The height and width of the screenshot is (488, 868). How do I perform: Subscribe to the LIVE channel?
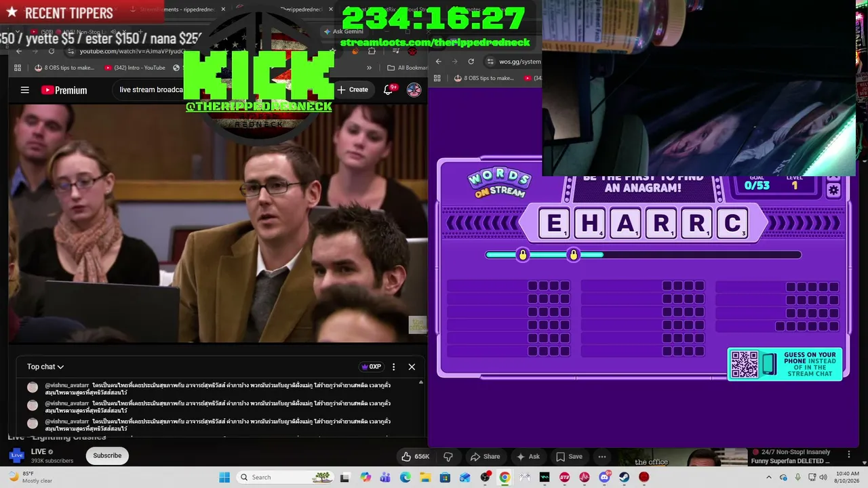107,455
